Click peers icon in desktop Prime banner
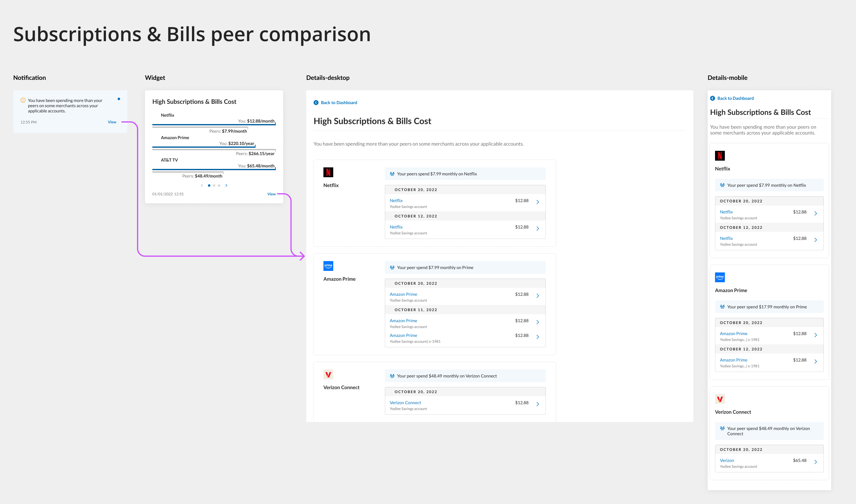 (392, 268)
